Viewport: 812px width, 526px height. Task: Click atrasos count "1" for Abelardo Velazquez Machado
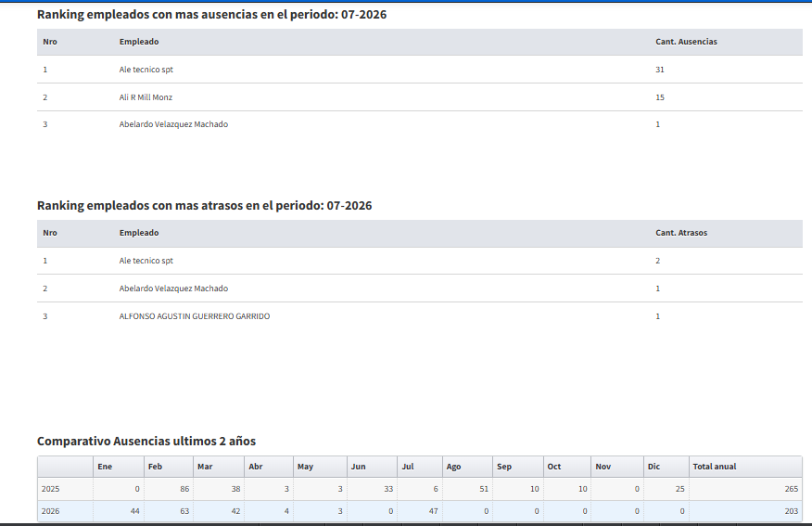(x=658, y=289)
